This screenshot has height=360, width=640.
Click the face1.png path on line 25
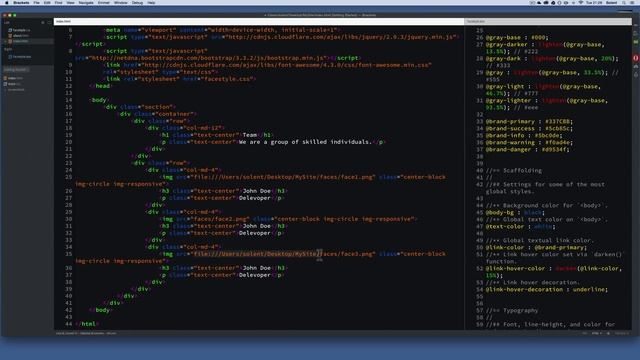283,177
